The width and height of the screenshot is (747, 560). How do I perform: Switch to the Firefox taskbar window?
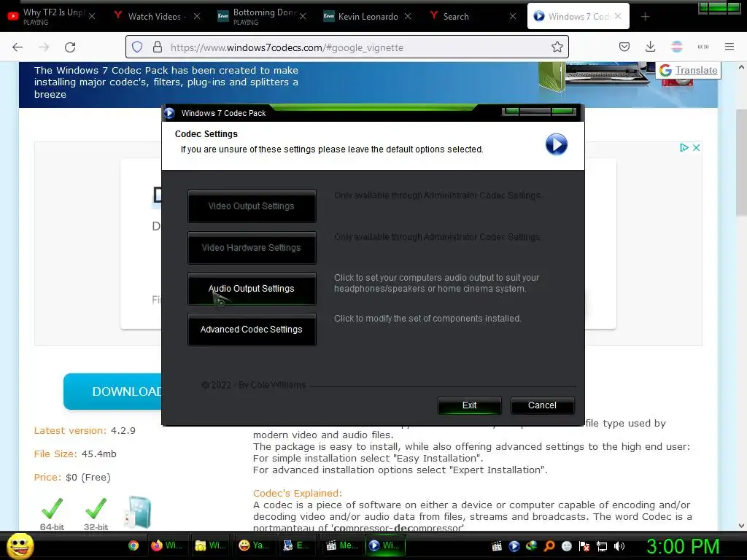167,545
